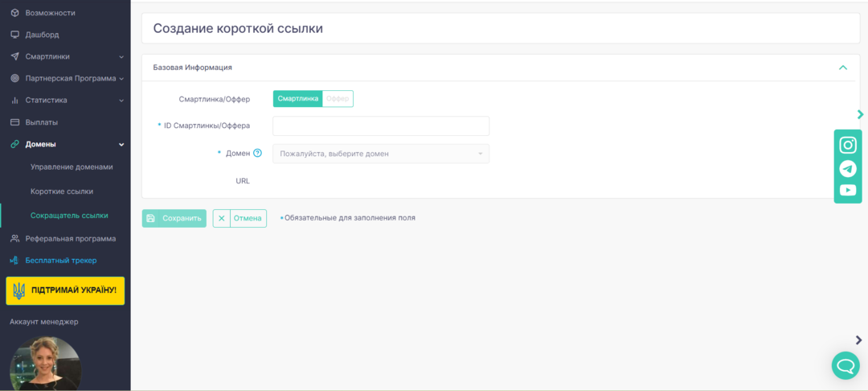
Task: Collapse the Базовая Информация section
Action: [x=842, y=68]
